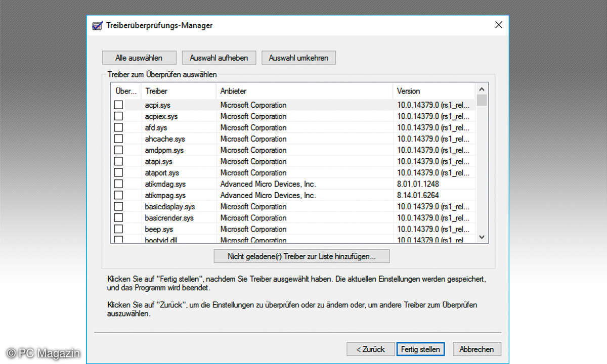This screenshot has width=607, height=364.
Task: Check the basicrender.sys checkbox
Action: coord(118,218)
